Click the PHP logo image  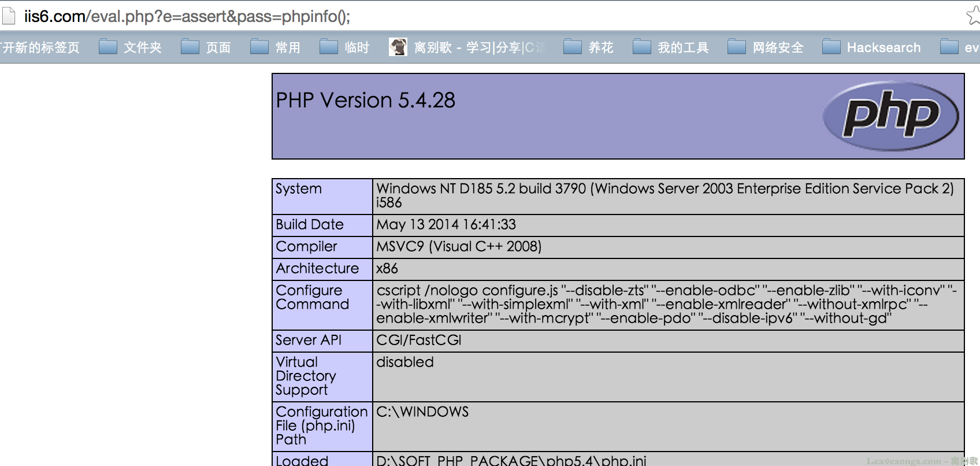point(890,116)
